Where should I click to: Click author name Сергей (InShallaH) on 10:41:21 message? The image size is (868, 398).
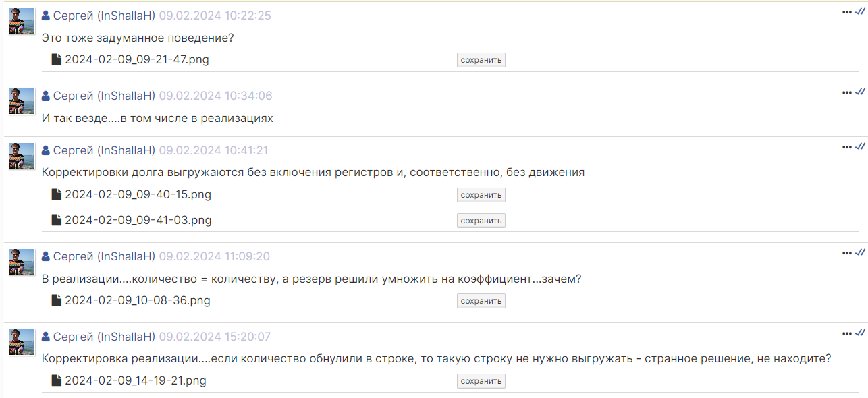(105, 150)
